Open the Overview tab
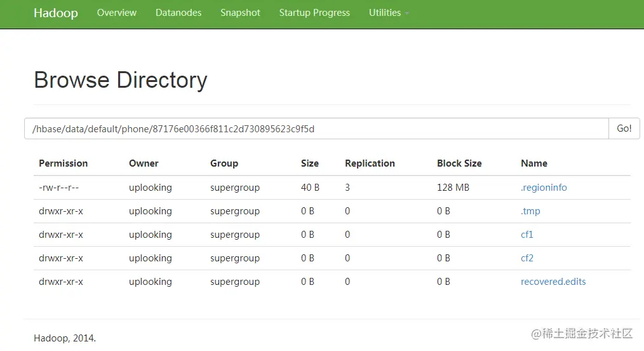The height and width of the screenshot is (351, 644). tap(117, 13)
